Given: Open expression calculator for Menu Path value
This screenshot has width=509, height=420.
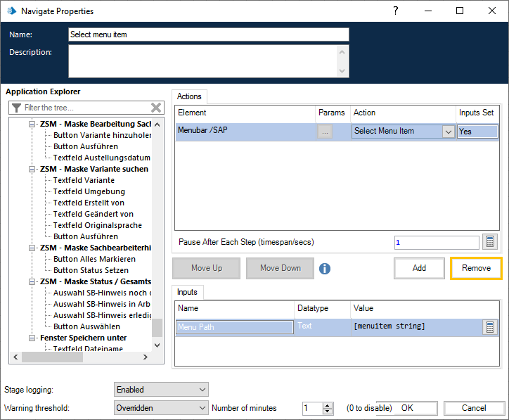Looking at the screenshot, I should (x=490, y=327).
